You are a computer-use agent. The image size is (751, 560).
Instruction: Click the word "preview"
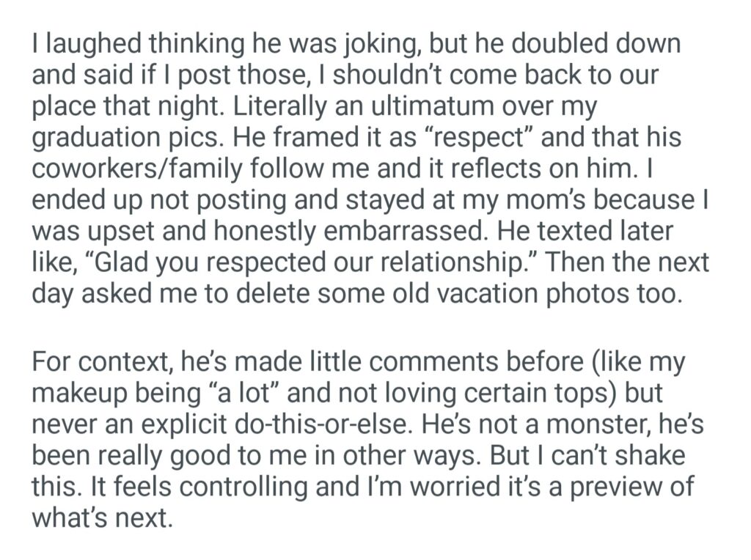pyautogui.click(x=600, y=487)
